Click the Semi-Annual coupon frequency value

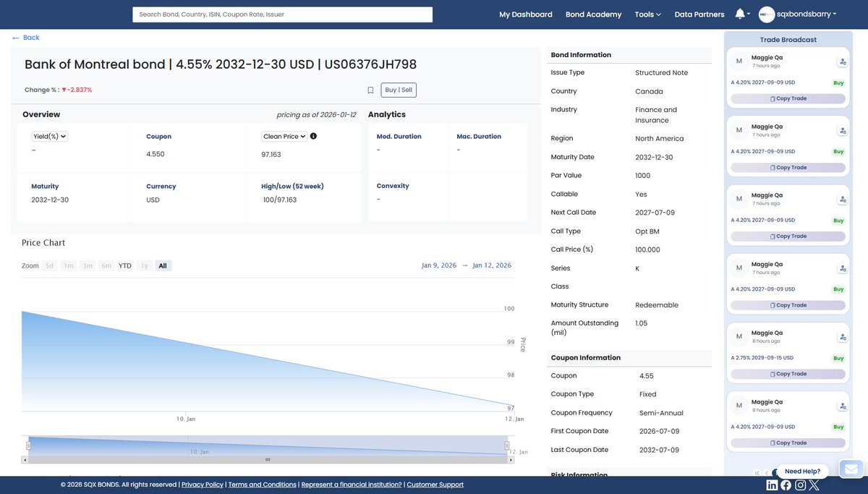661,413
